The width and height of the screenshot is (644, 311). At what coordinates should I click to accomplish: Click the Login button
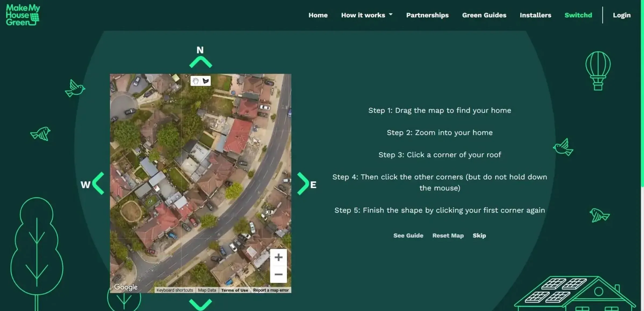(621, 15)
